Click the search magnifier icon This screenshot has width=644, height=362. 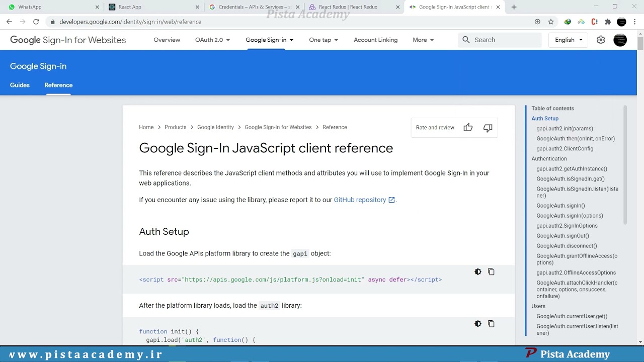click(466, 40)
